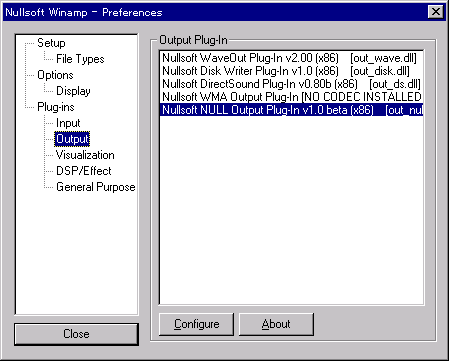Select Options in the tree

tap(55, 75)
